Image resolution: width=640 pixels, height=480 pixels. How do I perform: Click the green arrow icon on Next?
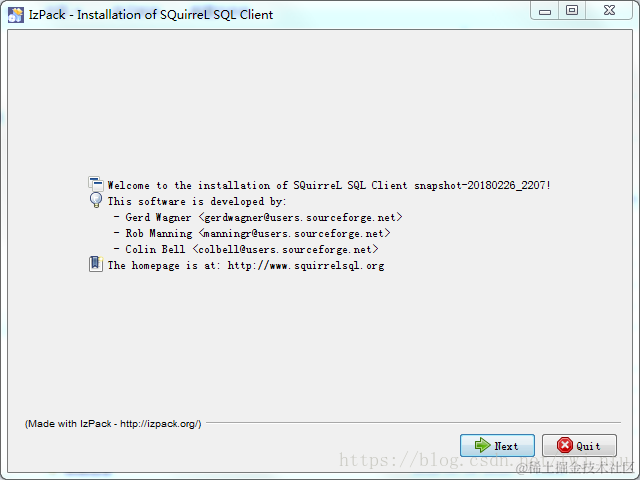point(482,445)
